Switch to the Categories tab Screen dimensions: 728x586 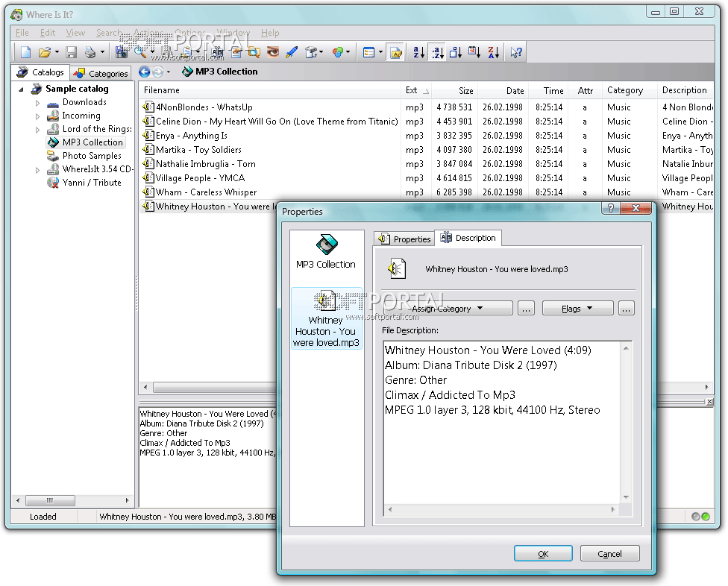[101, 73]
